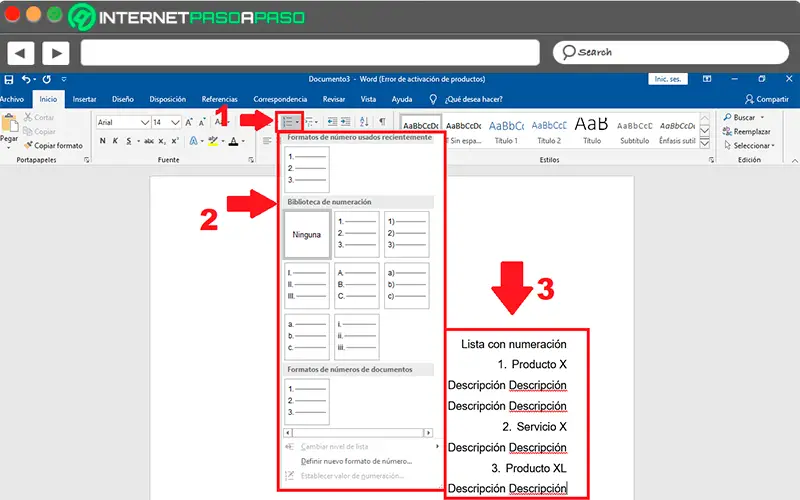The height and width of the screenshot is (500, 800).
Task: Open the Fuente dialog launcher
Action: pyautogui.click(x=251, y=160)
